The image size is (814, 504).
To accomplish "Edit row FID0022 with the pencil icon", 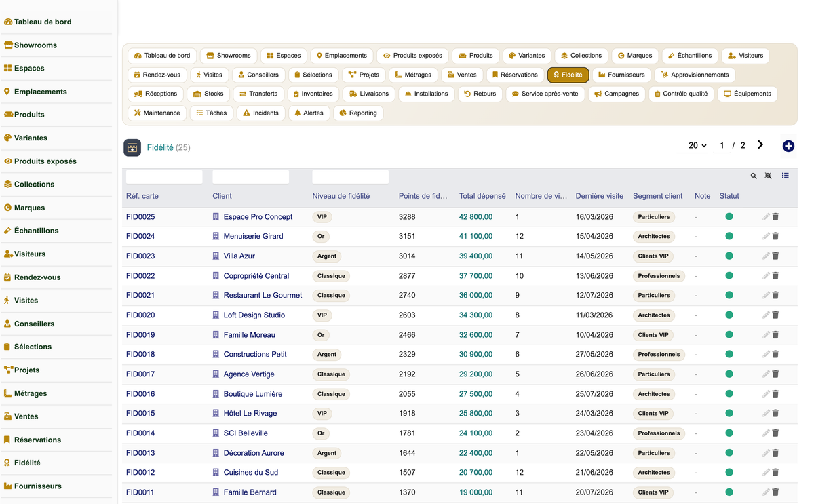I will point(766,276).
